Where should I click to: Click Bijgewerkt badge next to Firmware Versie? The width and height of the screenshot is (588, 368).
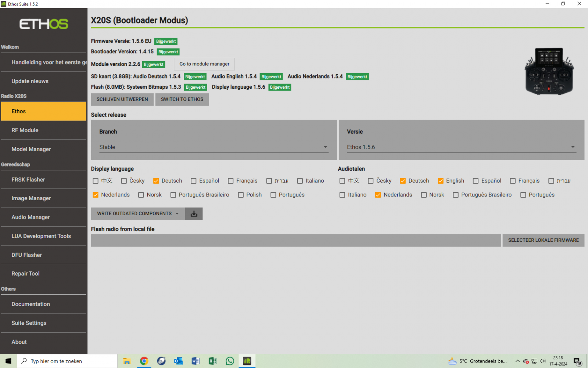point(166,41)
